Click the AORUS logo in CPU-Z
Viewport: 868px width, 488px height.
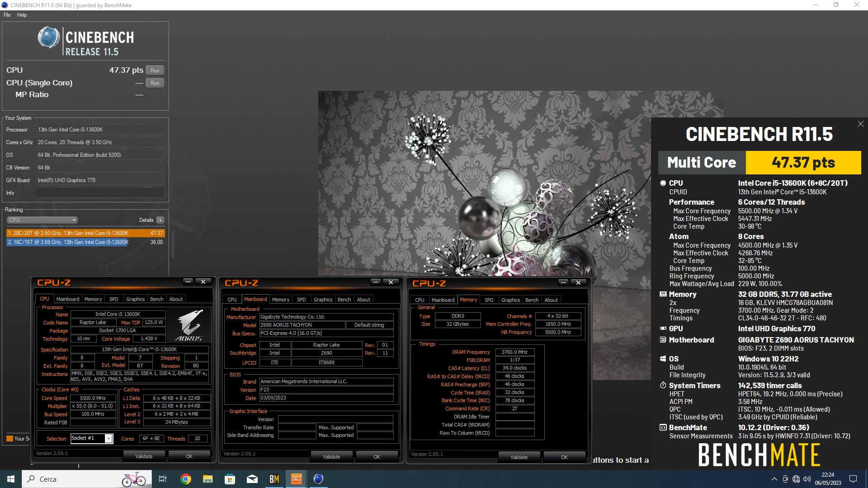pyautogui.click(x=189, y=325)
